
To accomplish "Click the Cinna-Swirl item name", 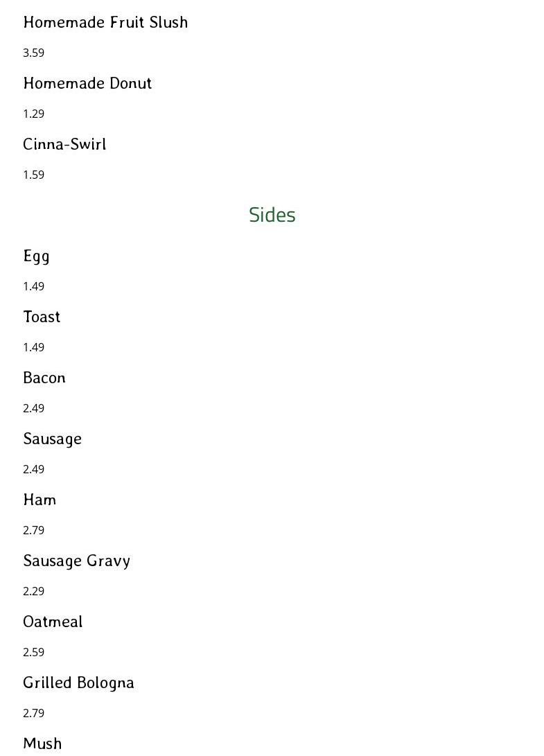I will click(64, 144).
